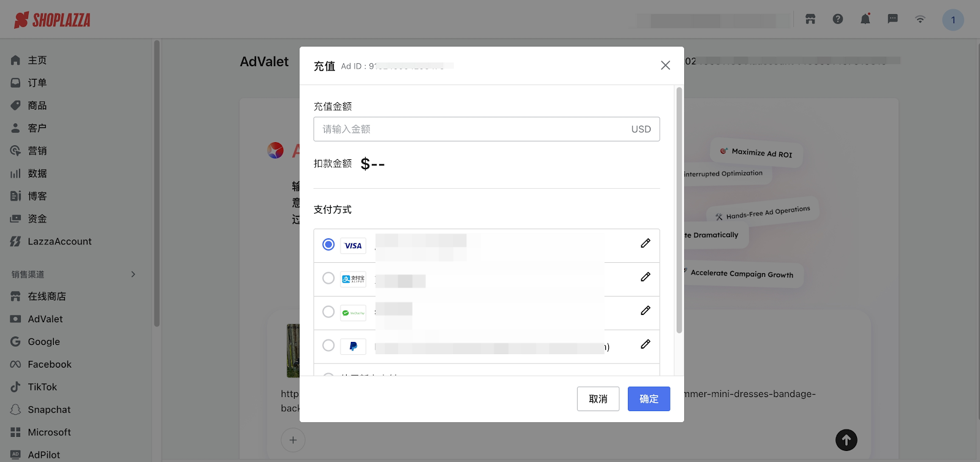Open the messages chat icon
Viewport: 980px width, 462px height.
click(x=892, y=19)
